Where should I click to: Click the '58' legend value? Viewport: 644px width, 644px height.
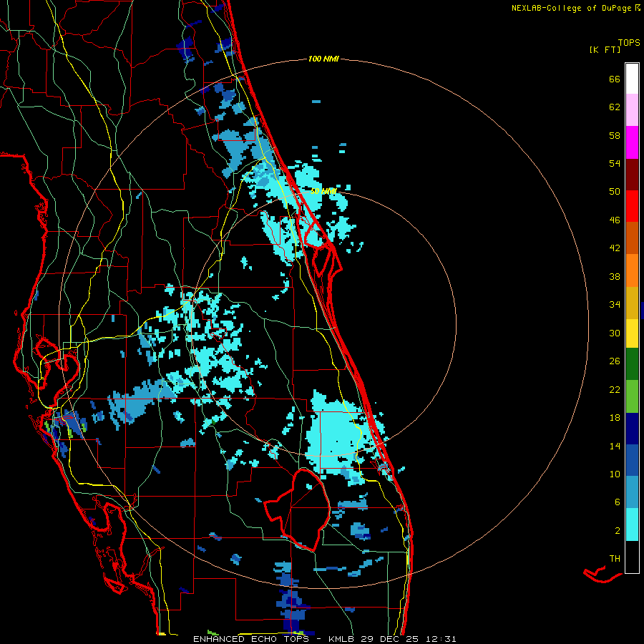click(x=615, y=135)
